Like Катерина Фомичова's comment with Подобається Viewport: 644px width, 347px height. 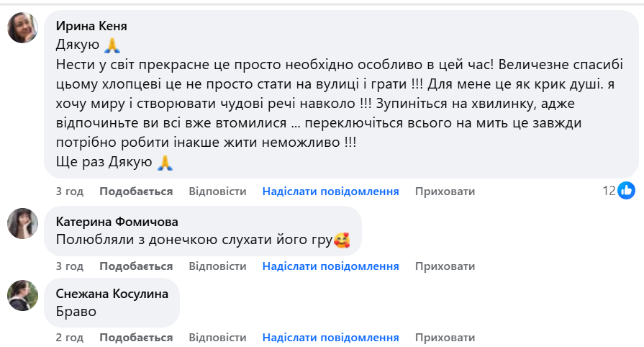pyautogui.click(x=136, y=266)
